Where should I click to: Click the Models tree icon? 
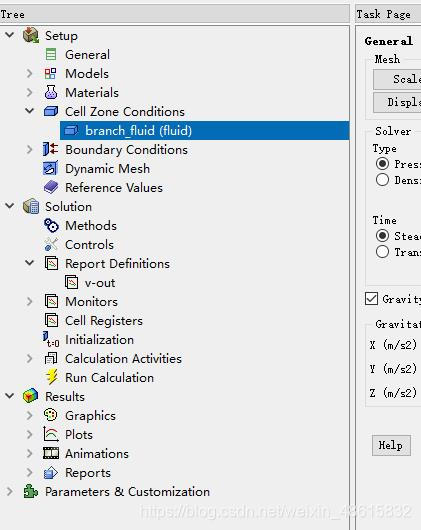51,74
